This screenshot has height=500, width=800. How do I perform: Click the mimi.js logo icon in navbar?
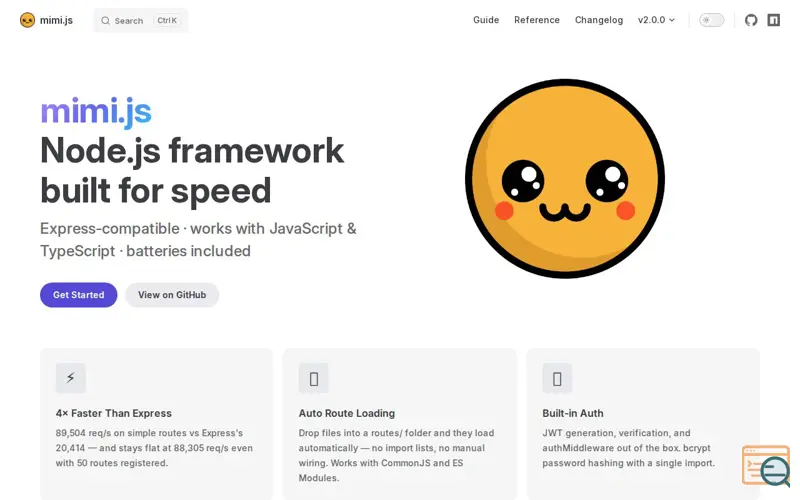[27, 20]
